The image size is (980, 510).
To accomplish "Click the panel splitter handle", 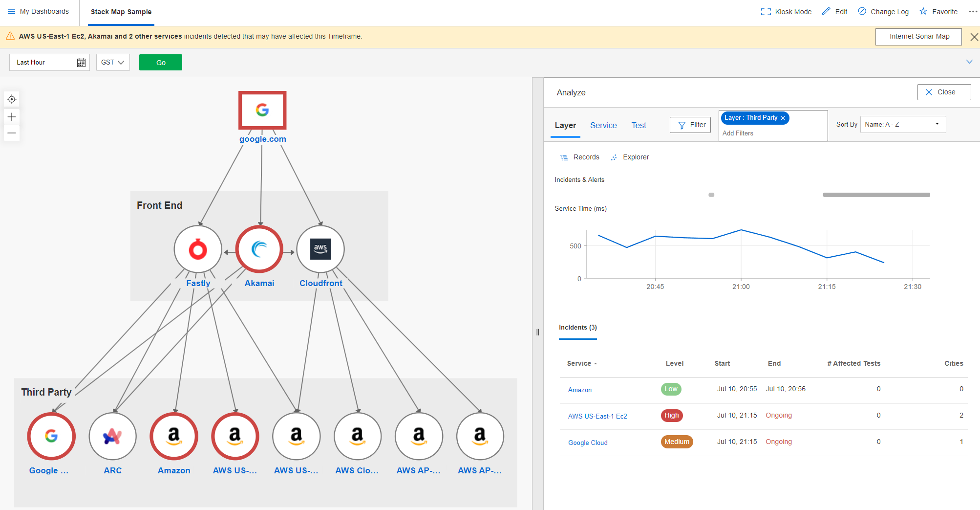I will (537, 333).
